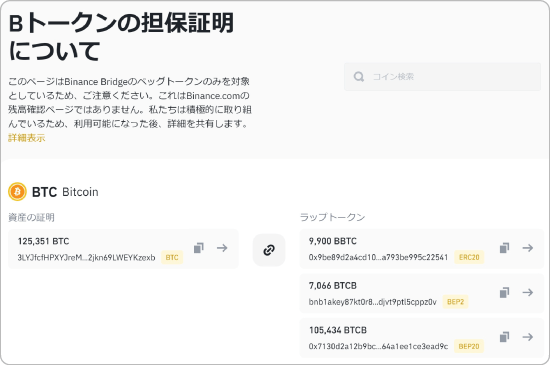The width and height of the screenshot is (550, 365).
Task: Click the 9,900 BBTC amount
Action: [333, 241]
